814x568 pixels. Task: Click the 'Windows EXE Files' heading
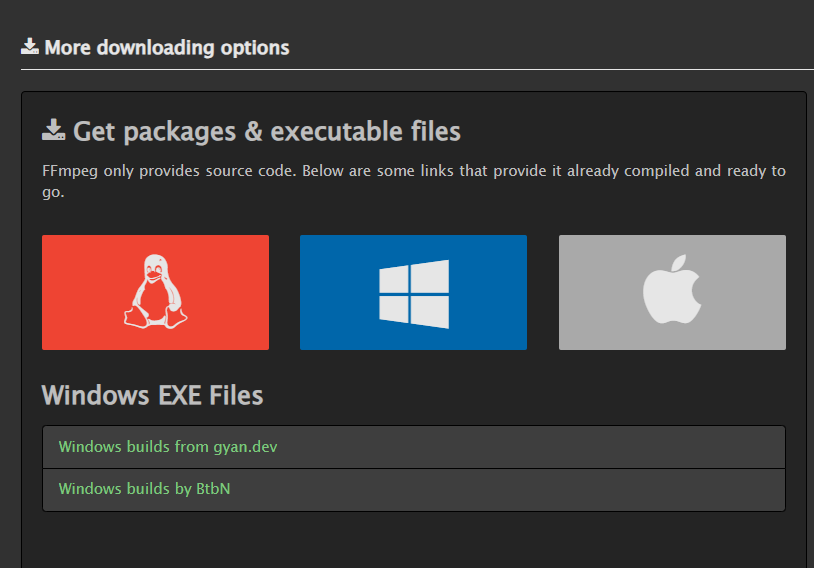tap(152, 395)
